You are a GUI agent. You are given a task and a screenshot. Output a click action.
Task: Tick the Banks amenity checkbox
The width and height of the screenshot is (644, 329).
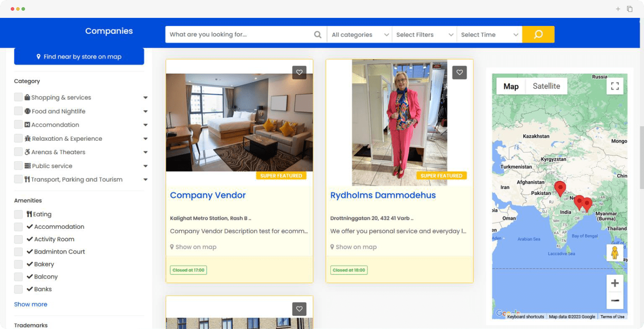pos(18,289)
